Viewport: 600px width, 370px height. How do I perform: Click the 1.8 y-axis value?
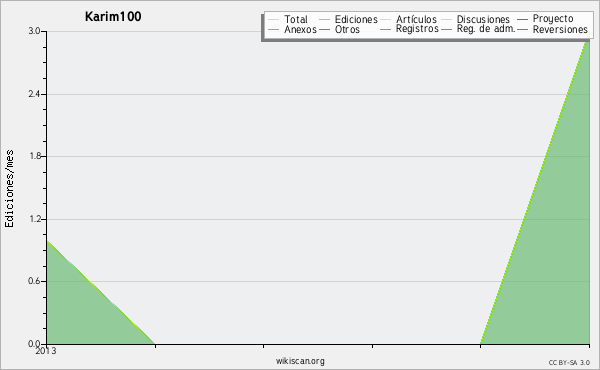click(34, 156)
